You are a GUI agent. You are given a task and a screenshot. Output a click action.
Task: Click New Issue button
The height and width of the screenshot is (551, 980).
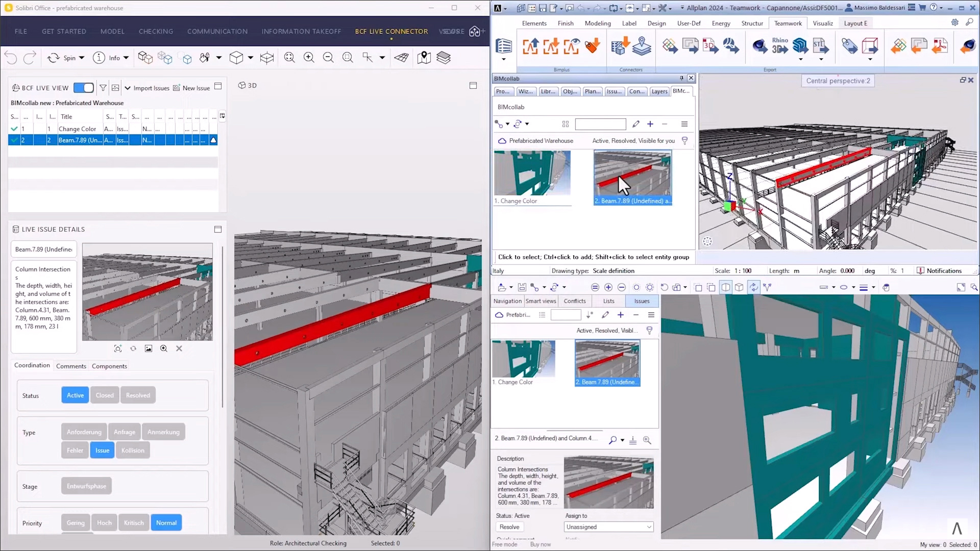pyautogui.click(x=191, y=88)
